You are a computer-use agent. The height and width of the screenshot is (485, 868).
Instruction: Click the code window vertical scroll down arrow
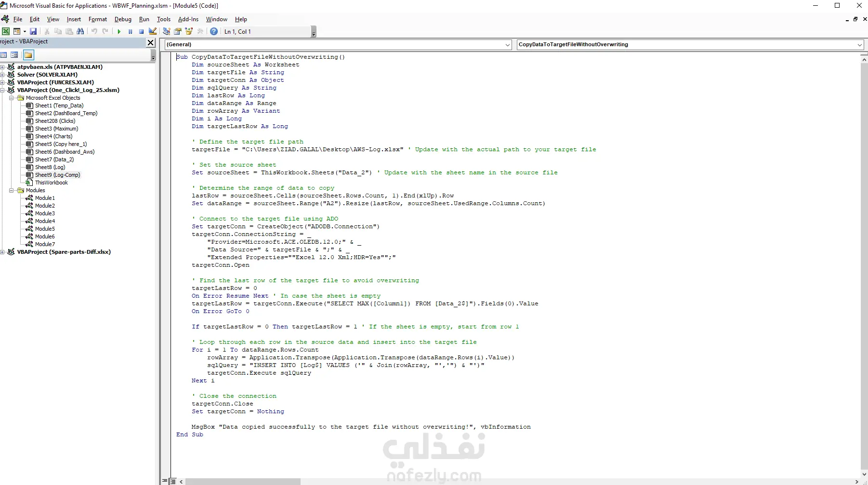click(x=864, y=474)
